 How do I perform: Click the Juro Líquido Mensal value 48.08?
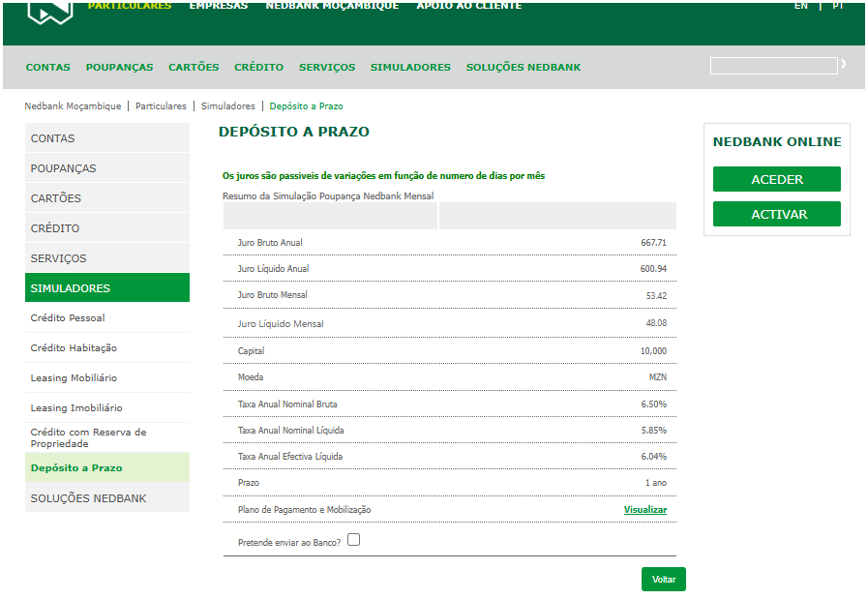[656, 323]
